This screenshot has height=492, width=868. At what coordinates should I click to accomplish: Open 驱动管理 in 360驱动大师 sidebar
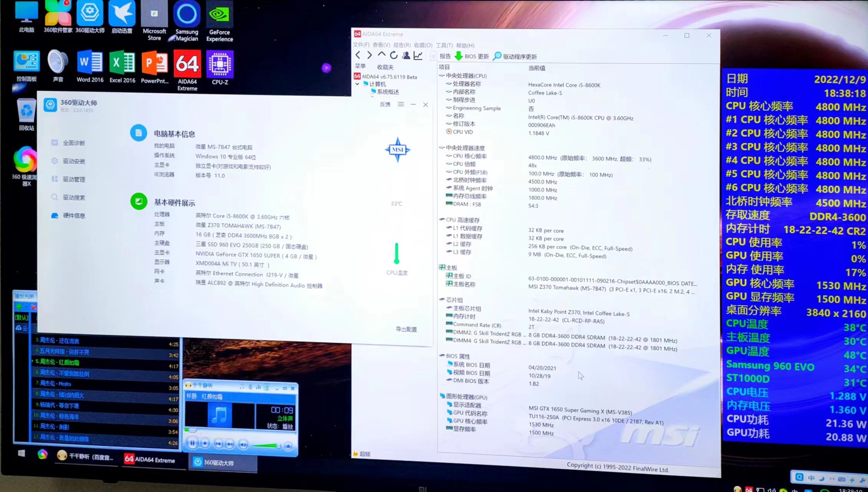point(68,179)
